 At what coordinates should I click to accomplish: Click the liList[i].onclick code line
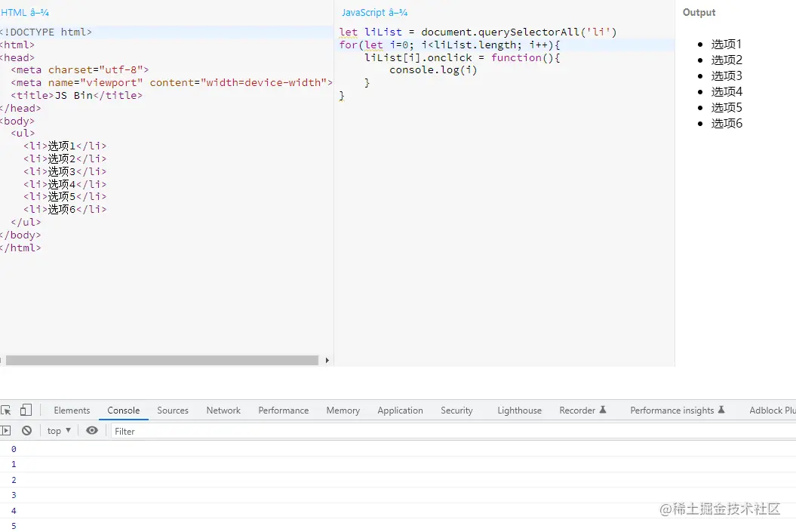(463, 57)
